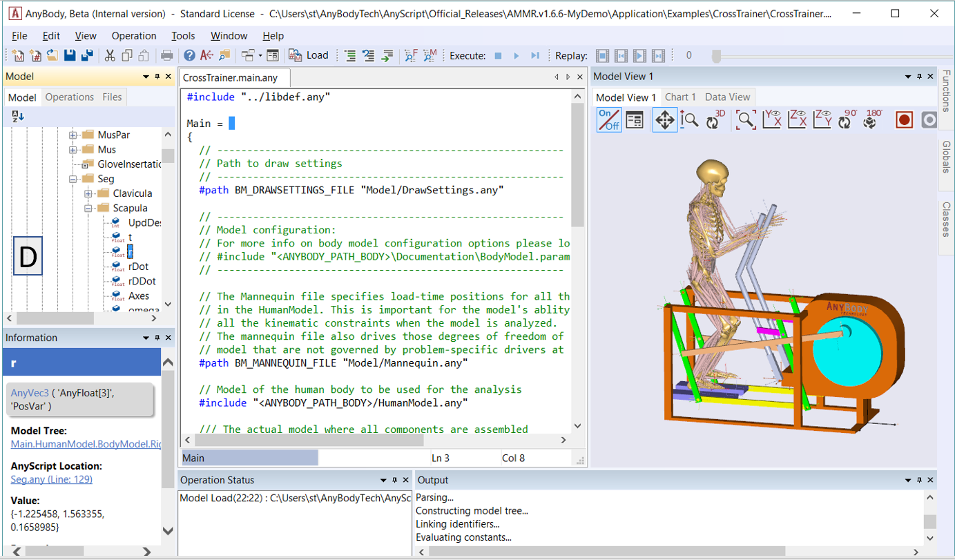Viewport: 955px width, 560px height.
Task: Open the Model View 1 panel dropdown arrow
Action: pos(907,77)
